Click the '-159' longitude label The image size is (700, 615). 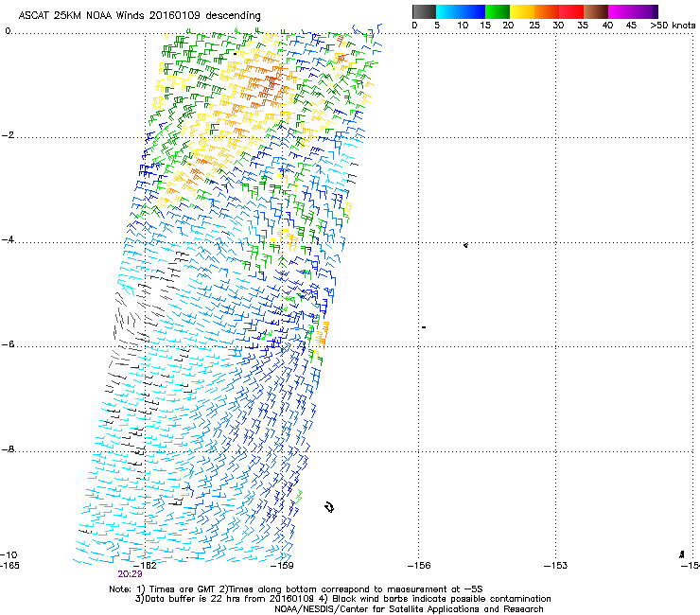pyautogui.click(x=282, y=566)
